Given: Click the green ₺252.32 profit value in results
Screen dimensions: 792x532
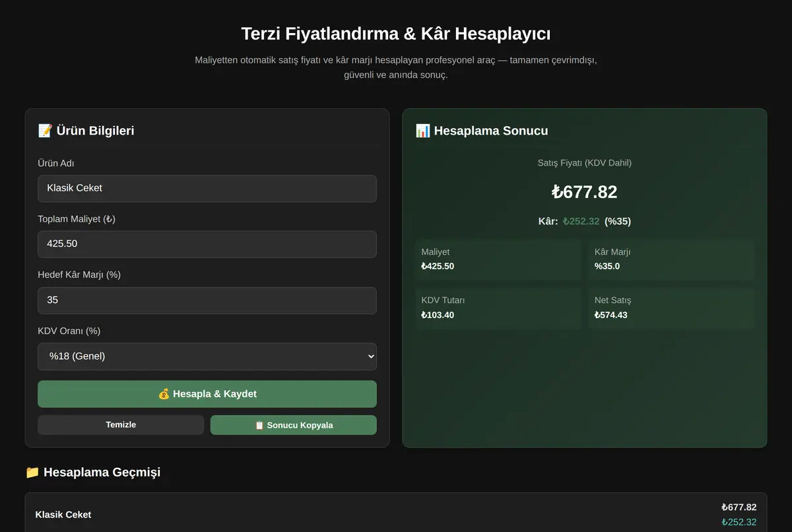Looking at the screenshot, I should tap(581, 221).
